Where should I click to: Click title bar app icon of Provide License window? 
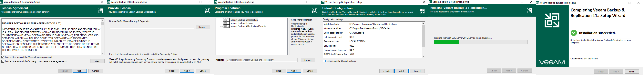[108, 2]
